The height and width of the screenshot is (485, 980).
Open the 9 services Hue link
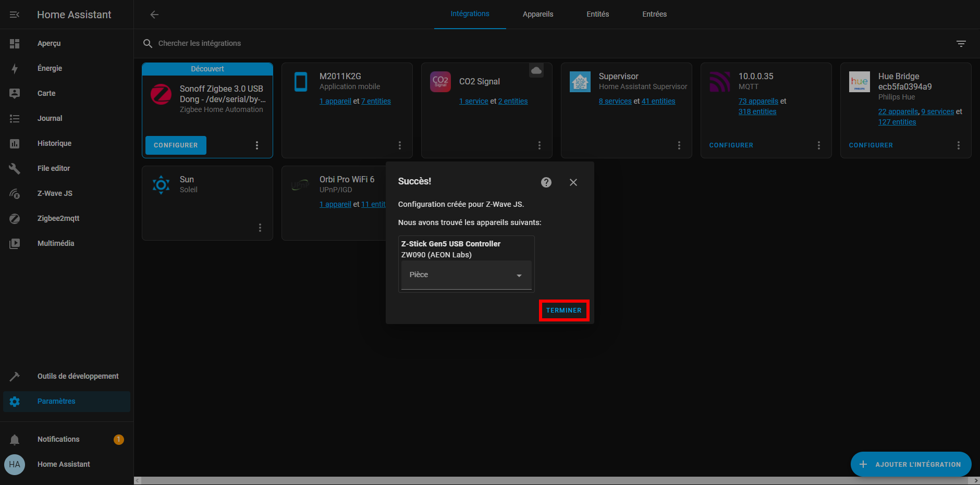[938, 111]
